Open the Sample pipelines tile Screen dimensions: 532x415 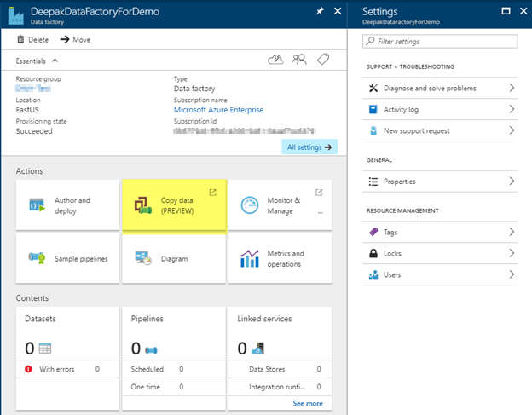pos(67,259)
